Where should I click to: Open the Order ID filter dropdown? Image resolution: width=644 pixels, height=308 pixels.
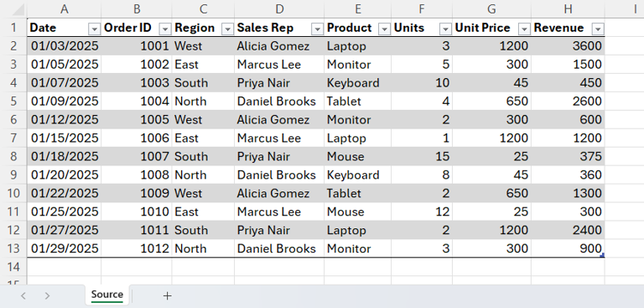point(165,29)
